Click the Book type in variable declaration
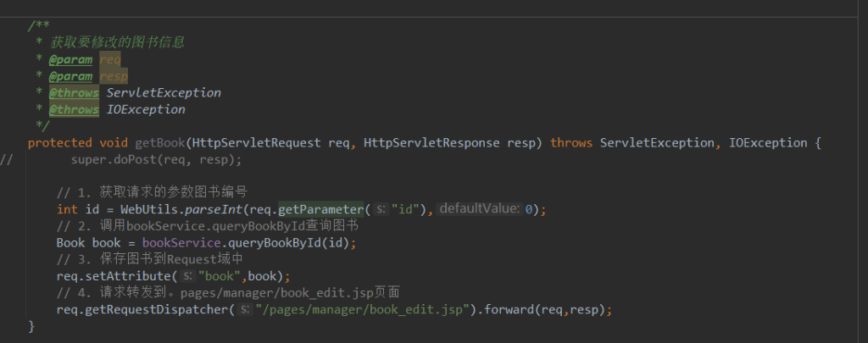 tap(70, 243)
